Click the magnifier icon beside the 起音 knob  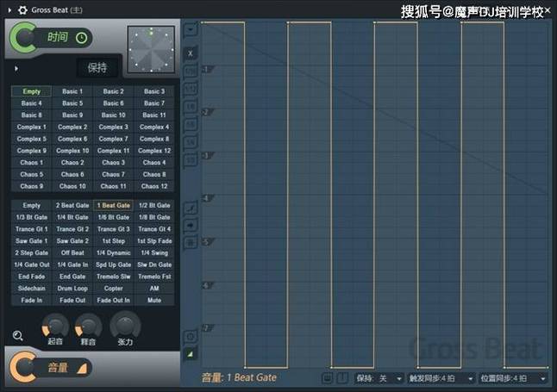(x=18, y=335)
